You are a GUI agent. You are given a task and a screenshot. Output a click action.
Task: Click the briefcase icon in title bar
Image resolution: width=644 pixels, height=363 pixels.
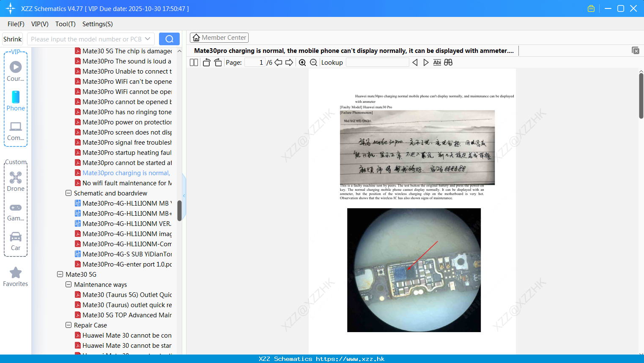click(x=591, y=8)
